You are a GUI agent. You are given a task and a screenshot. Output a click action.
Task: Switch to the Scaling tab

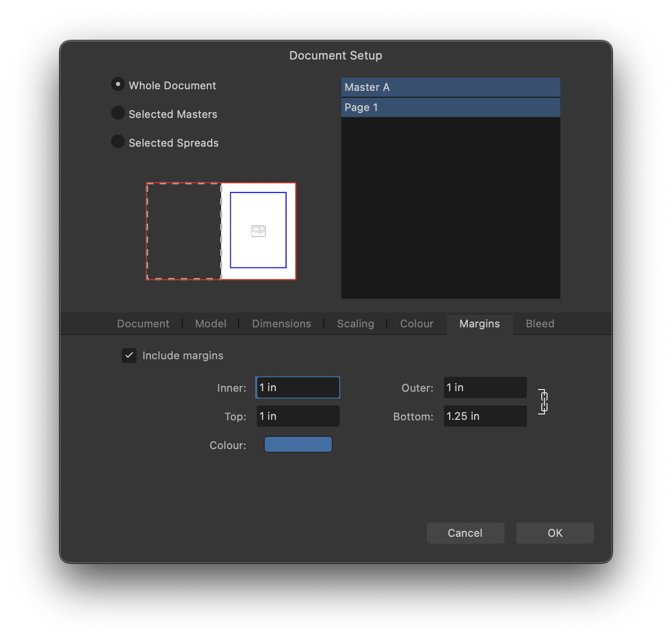coord(355,324)
